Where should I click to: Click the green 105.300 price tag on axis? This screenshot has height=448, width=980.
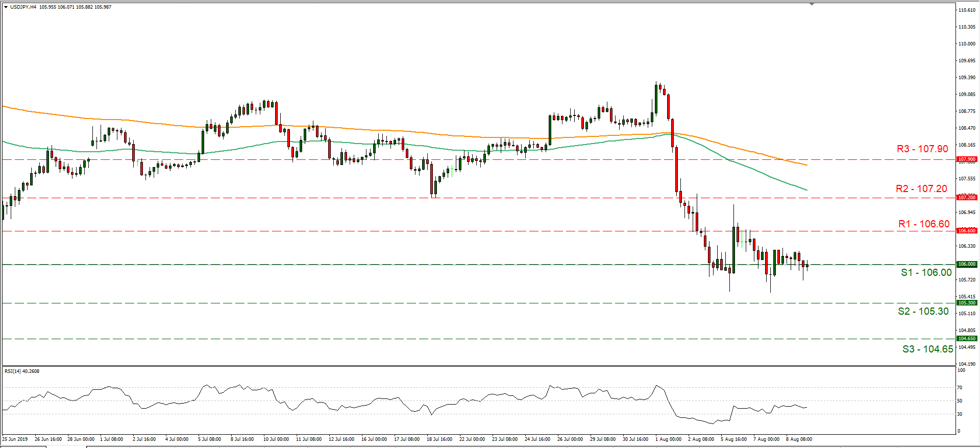coord(967,303)
